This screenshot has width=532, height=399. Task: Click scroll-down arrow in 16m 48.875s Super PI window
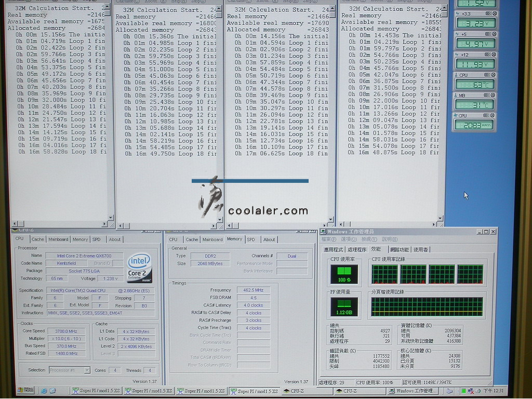[440, 218]
